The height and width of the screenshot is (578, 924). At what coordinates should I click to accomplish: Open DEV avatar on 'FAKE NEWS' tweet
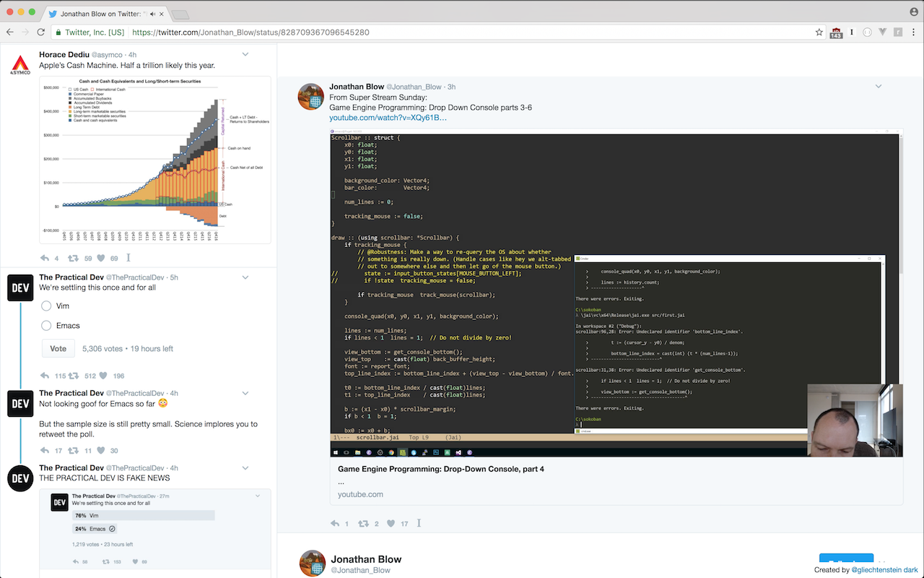[x=20, y=479]
